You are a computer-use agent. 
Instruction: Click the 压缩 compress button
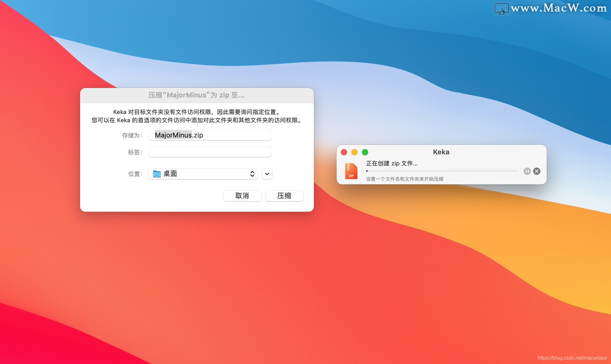[284, 196]
